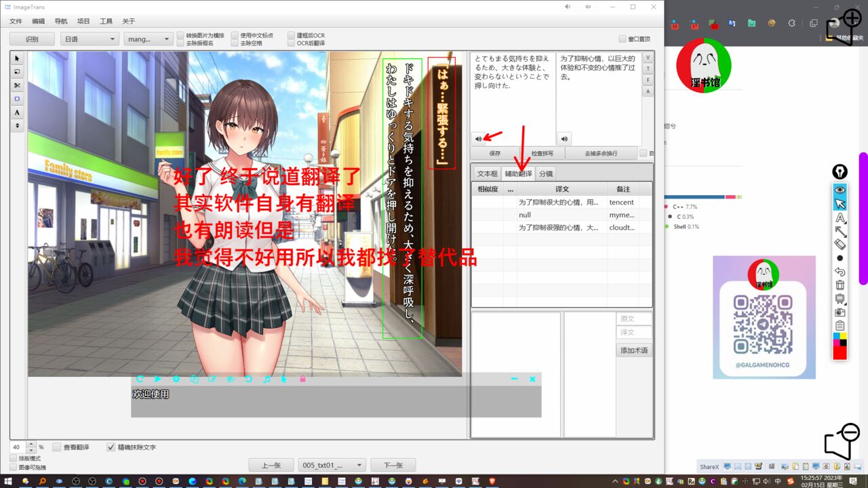Viewport: 868px width, 488px height.
Task: Click the speaker icon under the source text
Action: pyautogui.click(x=479, y=139)
